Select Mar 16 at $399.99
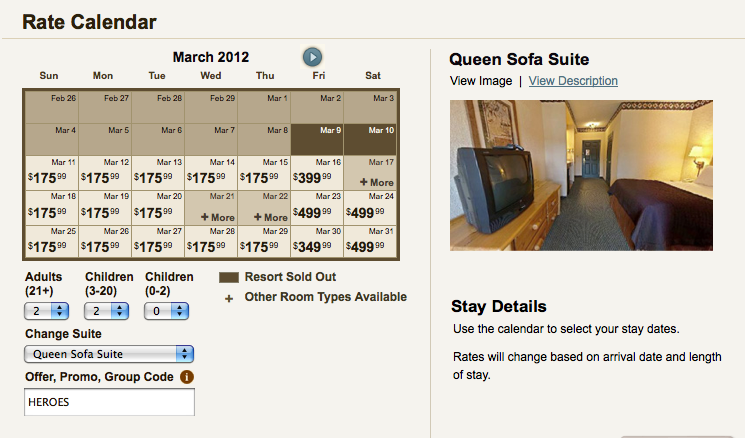Viewport: 745px width, 438px height. click(x=317, y=173)
